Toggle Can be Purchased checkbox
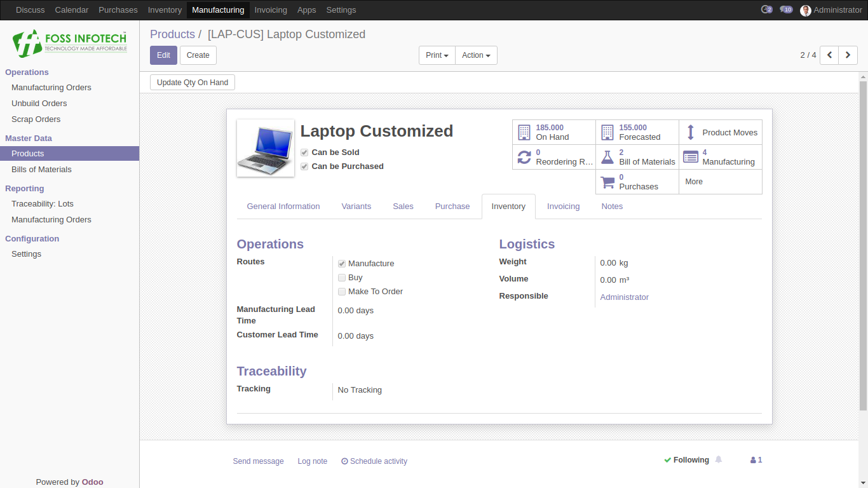The height and width of the screenshot is (488, 868). tap(305, 166)
